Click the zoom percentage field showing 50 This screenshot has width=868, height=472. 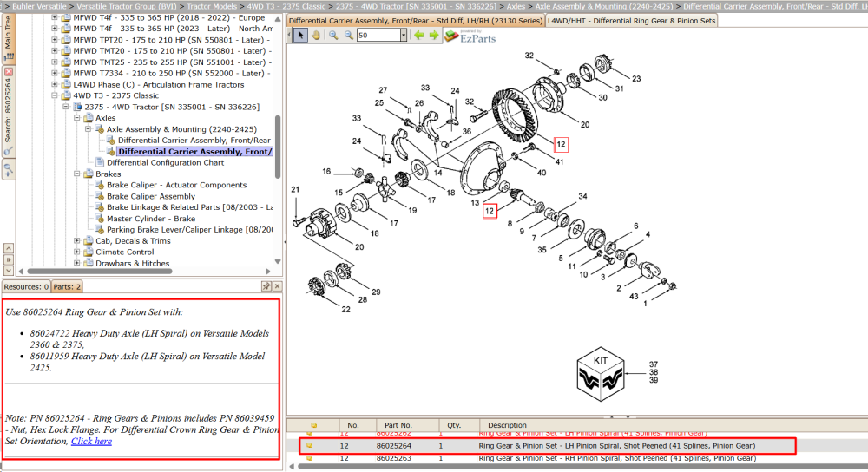pyautogui.click(x=378, y=36)
